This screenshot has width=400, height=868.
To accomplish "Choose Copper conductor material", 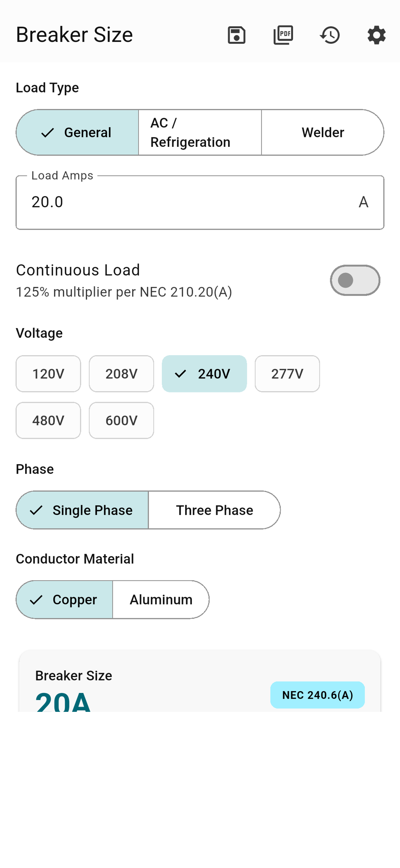I will point(64,600).
